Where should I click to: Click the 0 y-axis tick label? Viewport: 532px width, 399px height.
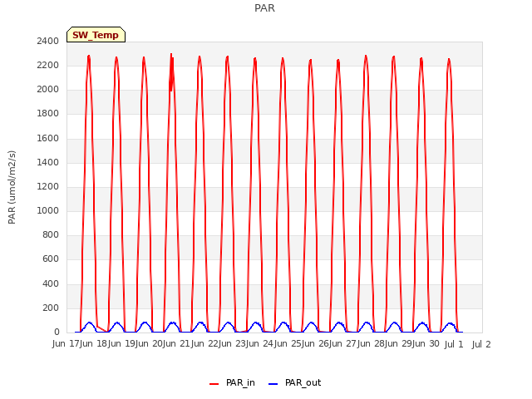point(57,332)
